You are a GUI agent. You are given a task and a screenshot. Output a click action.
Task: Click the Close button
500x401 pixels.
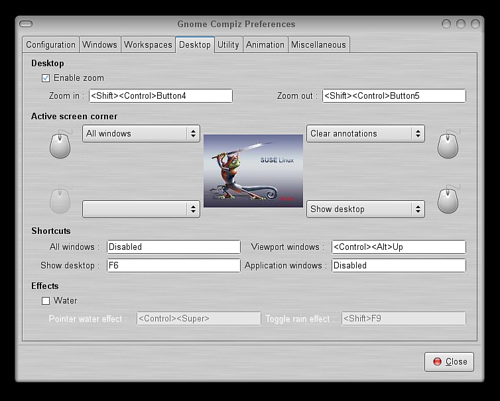(x=449, y=362)
